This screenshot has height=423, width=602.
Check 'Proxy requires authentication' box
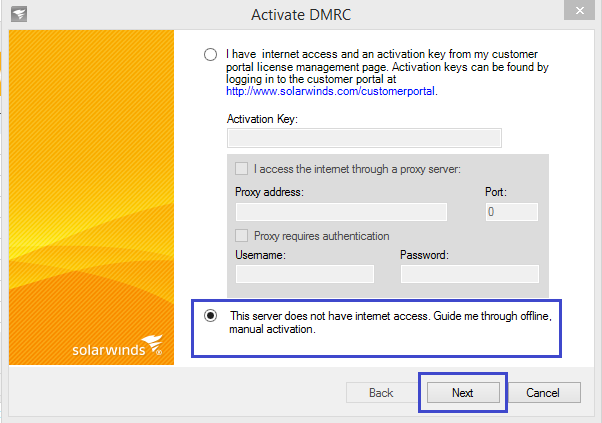click(241, 235)
